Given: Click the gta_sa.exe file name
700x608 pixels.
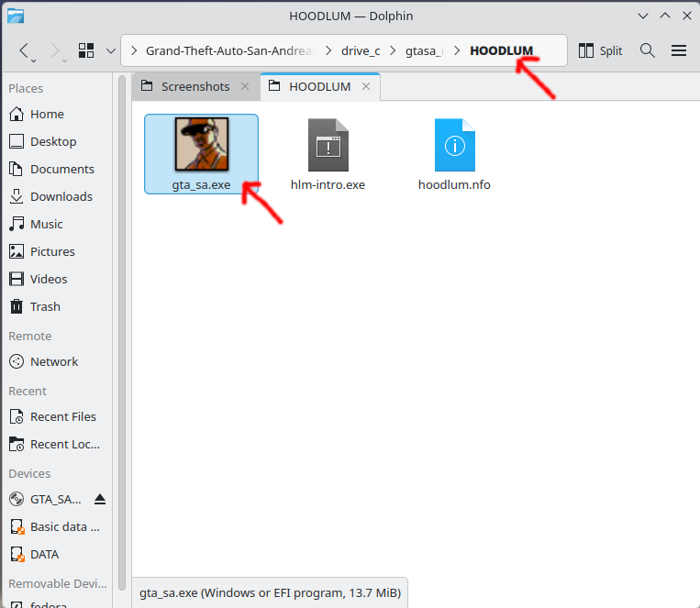Looking at the screenshot, I should click(201, 185).
